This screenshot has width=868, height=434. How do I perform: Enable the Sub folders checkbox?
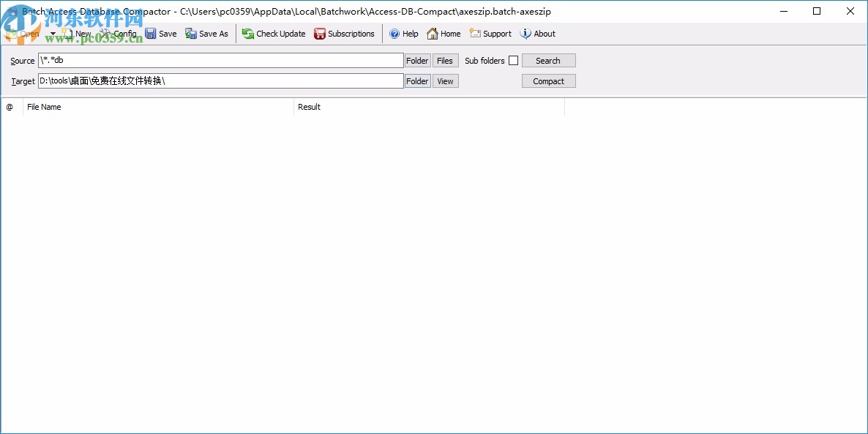(x=513, y=60)
